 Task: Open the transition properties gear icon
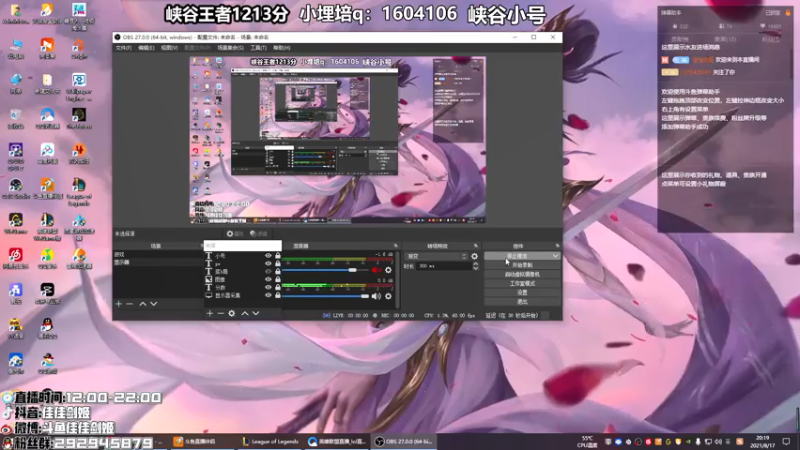pos(474,256)
